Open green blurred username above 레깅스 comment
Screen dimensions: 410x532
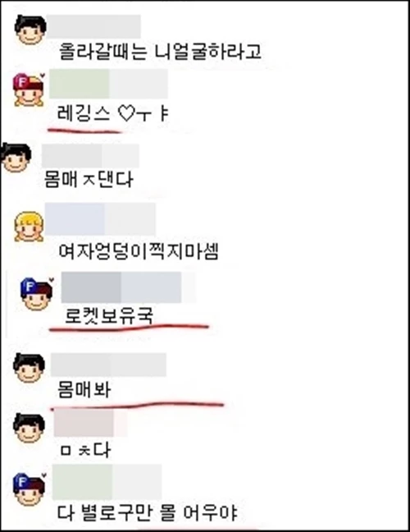(x=108, y=84)
